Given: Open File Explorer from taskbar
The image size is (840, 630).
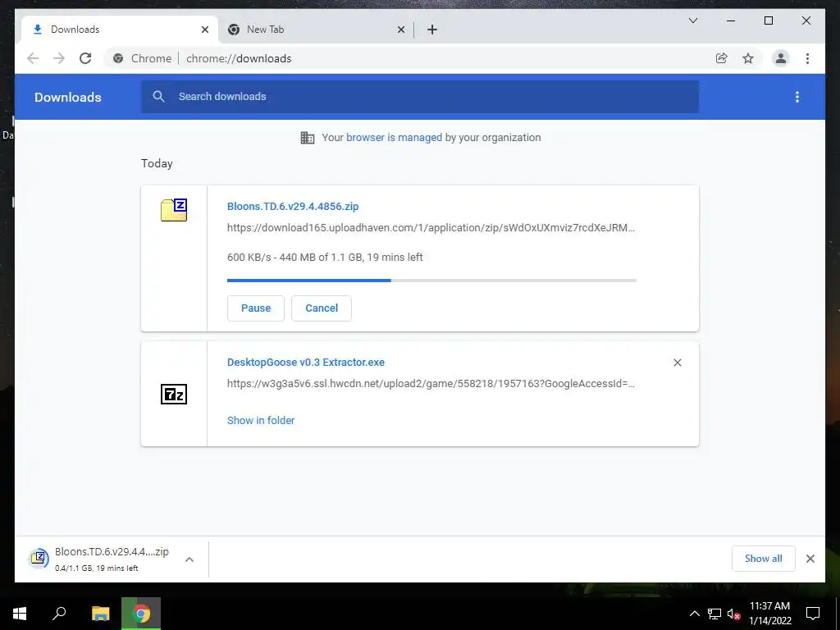Looking at the screenshot, I should click(100, 614).
